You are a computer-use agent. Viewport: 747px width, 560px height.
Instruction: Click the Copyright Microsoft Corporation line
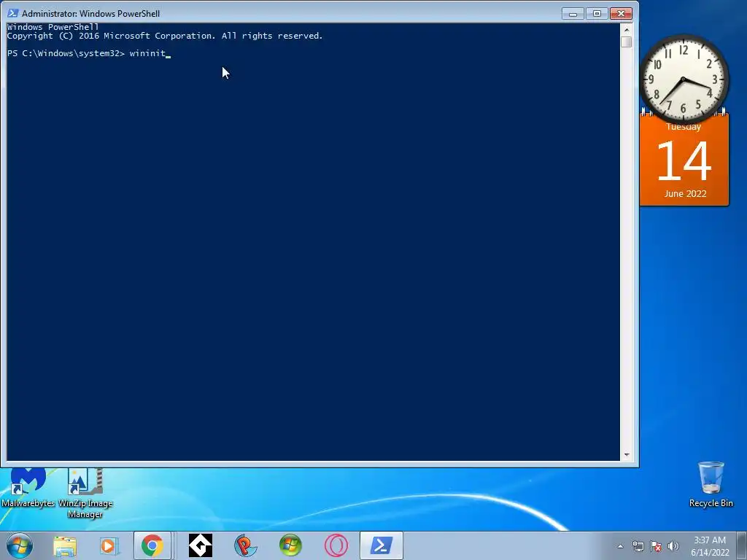tap(165, 36)
